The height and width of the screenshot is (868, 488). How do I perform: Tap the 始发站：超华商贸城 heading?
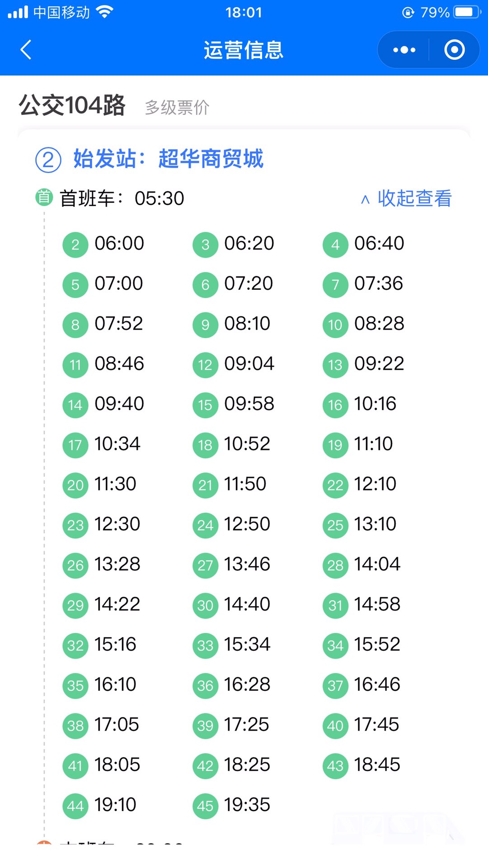[x=168, y=159]
